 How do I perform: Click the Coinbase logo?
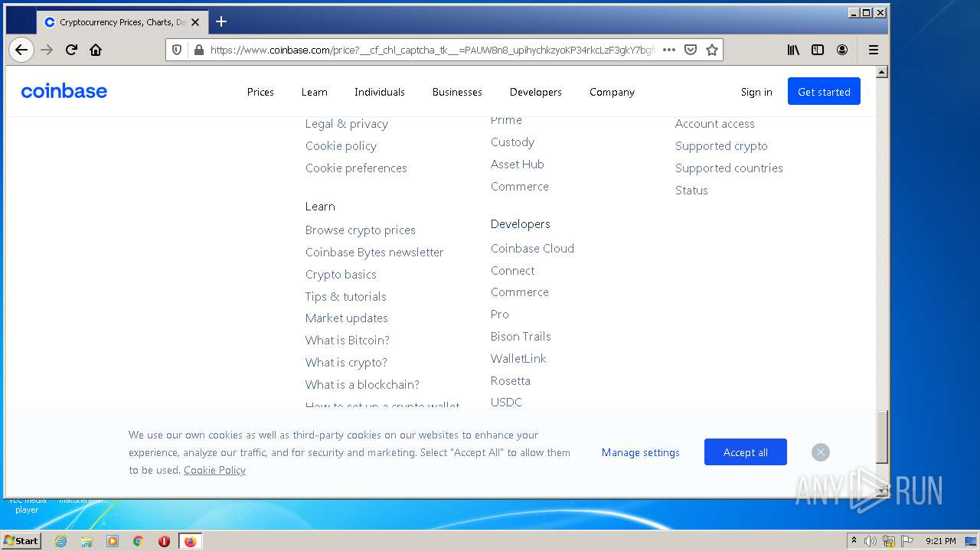click(x=64, y=92)
